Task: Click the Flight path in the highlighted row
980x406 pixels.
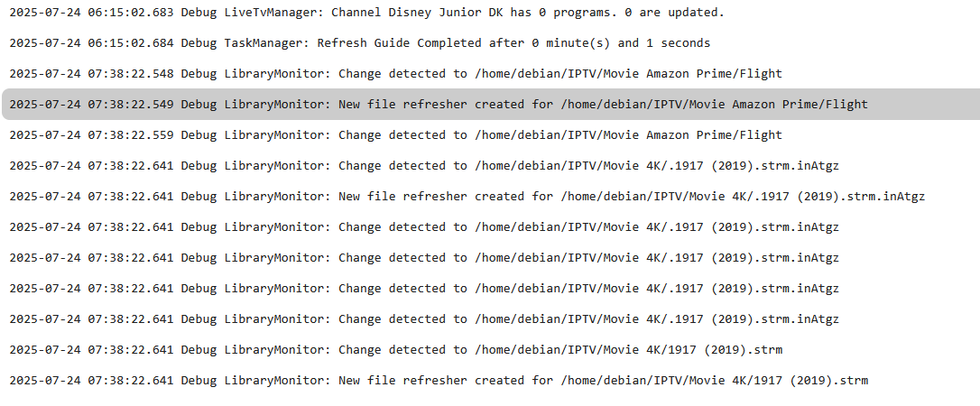Action: (x=714, y=105)
